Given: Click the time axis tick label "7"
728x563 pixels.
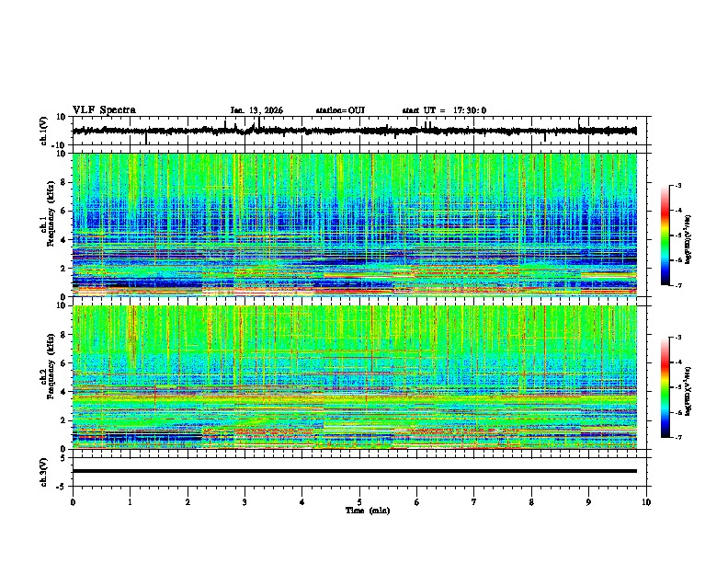Looking at the screenshot, I should coord(474,502).
